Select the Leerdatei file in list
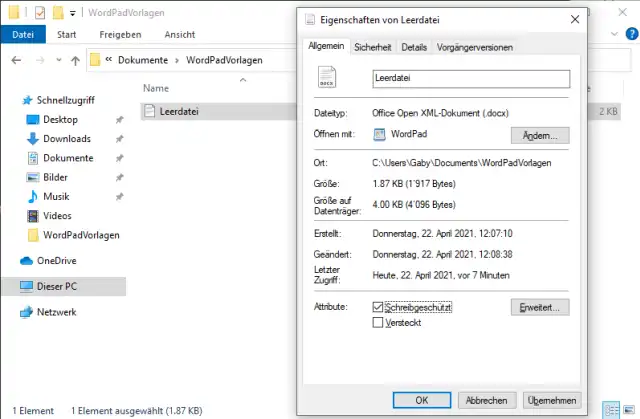Image resolution: width=640 pixels, height=419 pixels. tap(179, 111)
